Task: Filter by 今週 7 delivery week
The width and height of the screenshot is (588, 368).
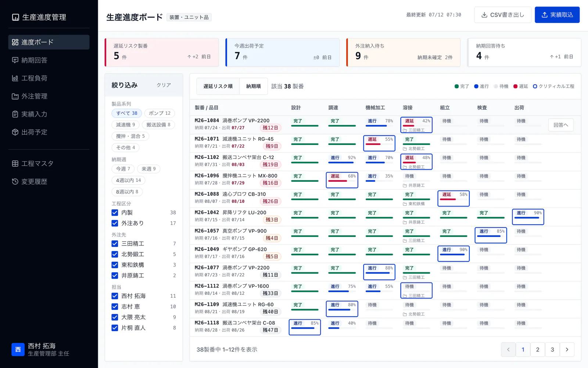Action: click(x=123, y=169)
